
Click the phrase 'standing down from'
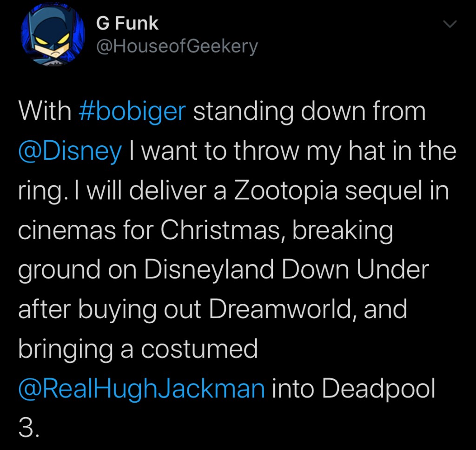tap(309, 112)
